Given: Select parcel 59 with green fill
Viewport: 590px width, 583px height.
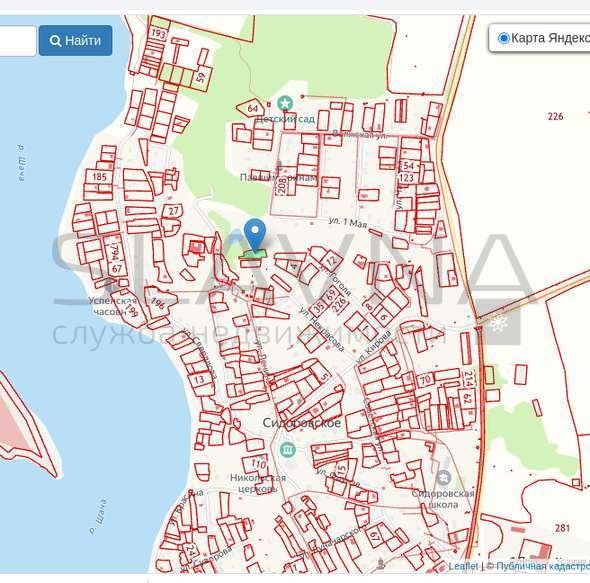Looking at the screenshot, I should (x=200, y=78).
